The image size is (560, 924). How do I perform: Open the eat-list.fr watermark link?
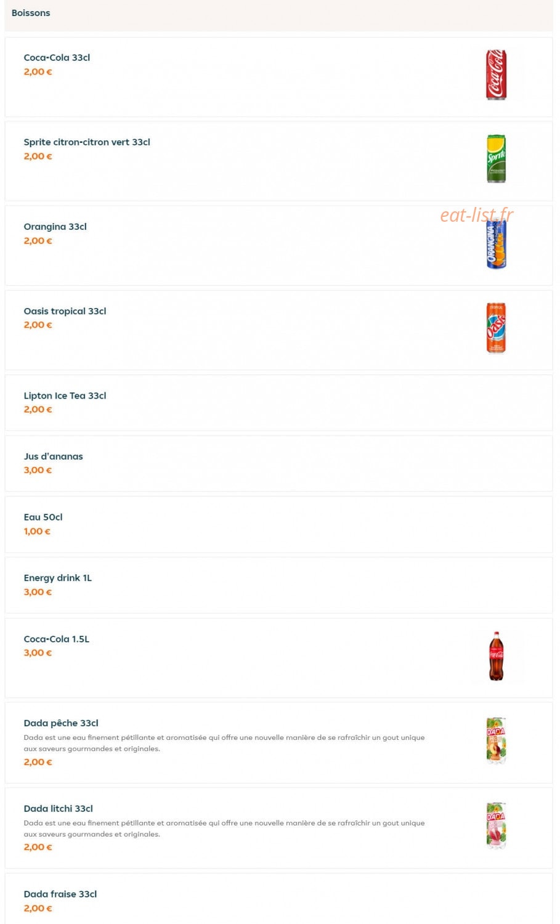(x=476, y=214)
